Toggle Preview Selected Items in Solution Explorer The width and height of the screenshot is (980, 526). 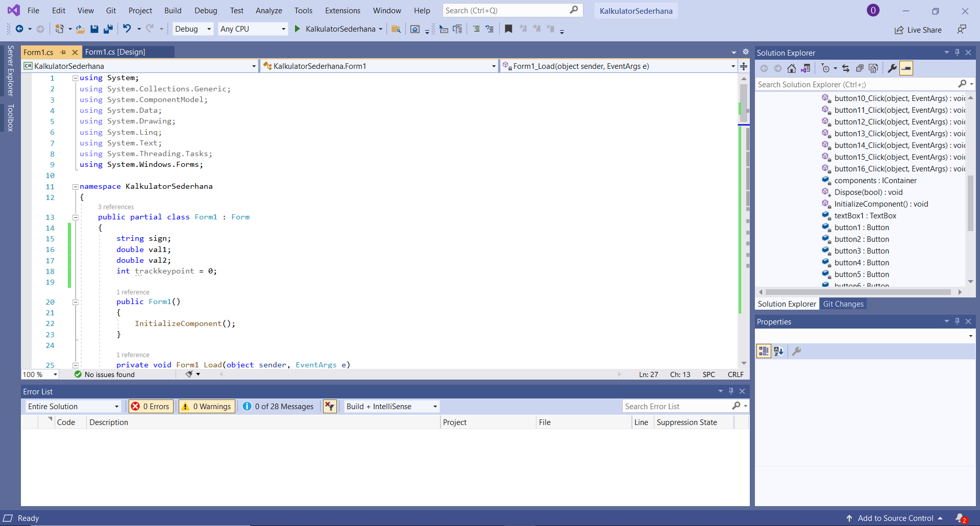pos(906,68)
